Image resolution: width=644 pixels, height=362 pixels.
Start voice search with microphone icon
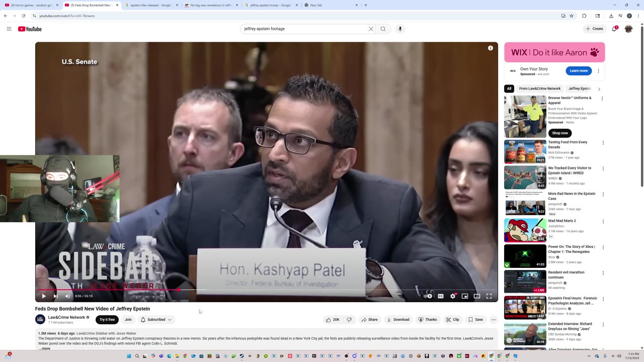click(x=400, y=29)
